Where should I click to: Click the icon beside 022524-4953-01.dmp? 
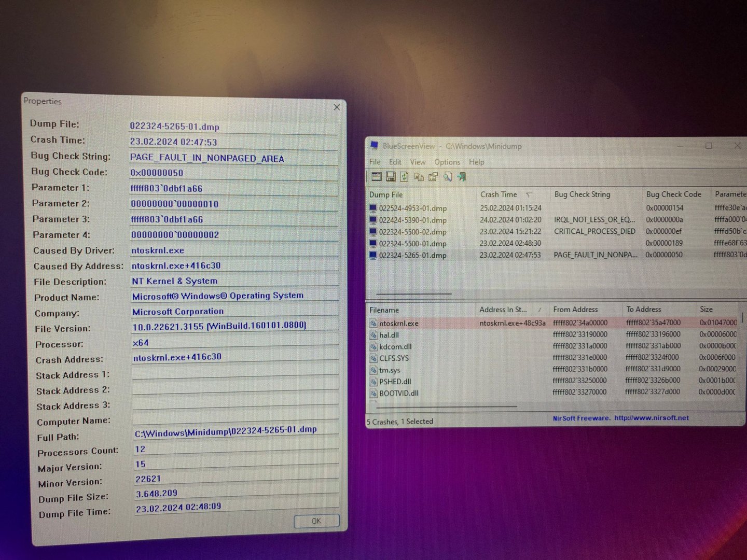372,208
